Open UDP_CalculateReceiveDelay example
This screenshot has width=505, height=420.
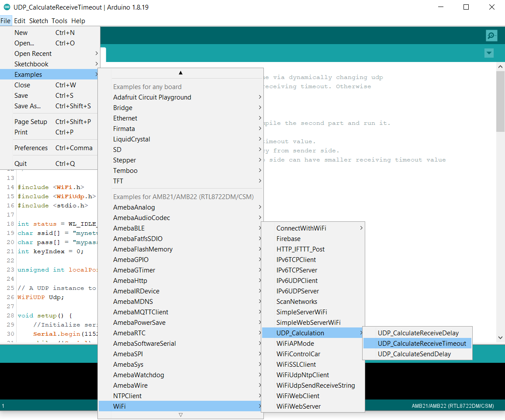(x=417, y=333)
